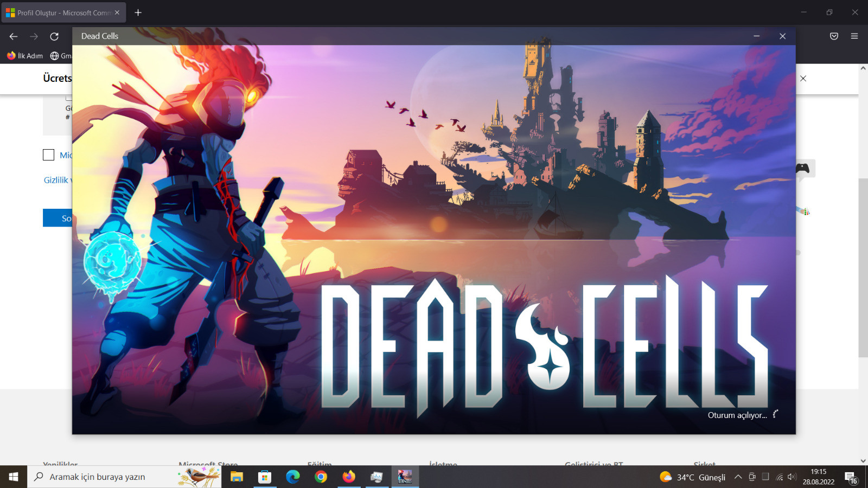Close the Profil Oluştur browser tab

(x=117, y=12)
